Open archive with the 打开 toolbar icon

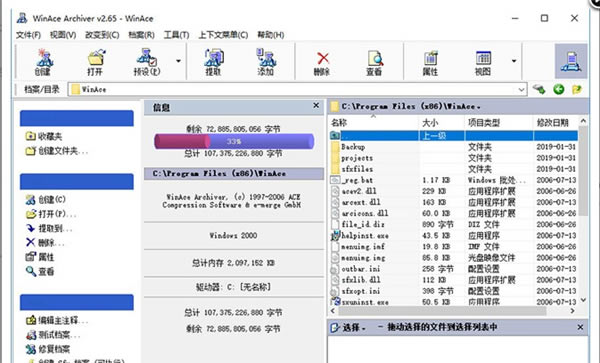[95, 62]
